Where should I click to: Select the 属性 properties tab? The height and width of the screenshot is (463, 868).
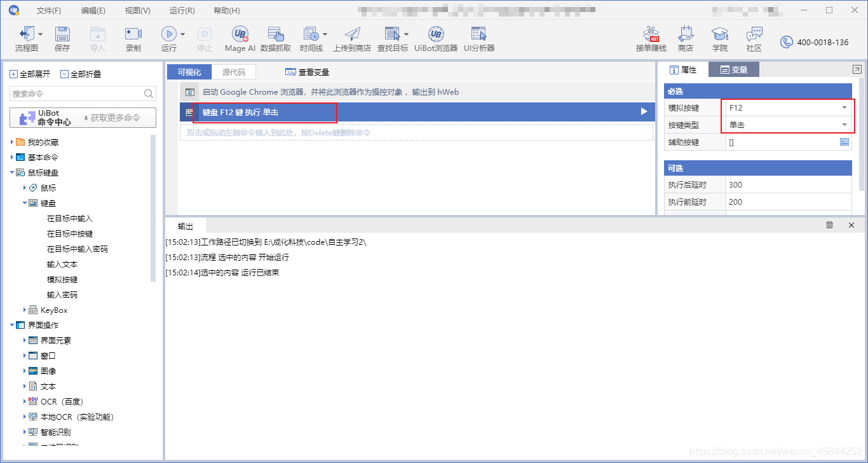[x=683, y=70]
